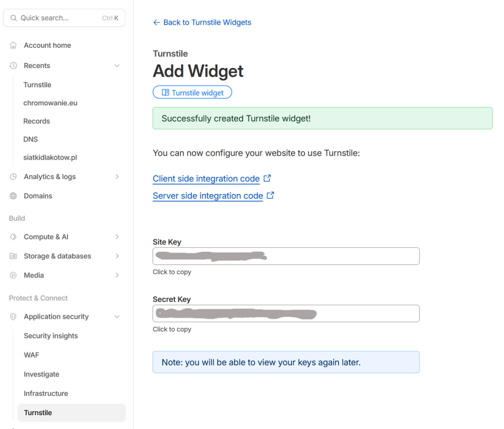Viewport: 504px width, 429px height.
Task: Click the Domains globe icon
Action: [13, 196]
